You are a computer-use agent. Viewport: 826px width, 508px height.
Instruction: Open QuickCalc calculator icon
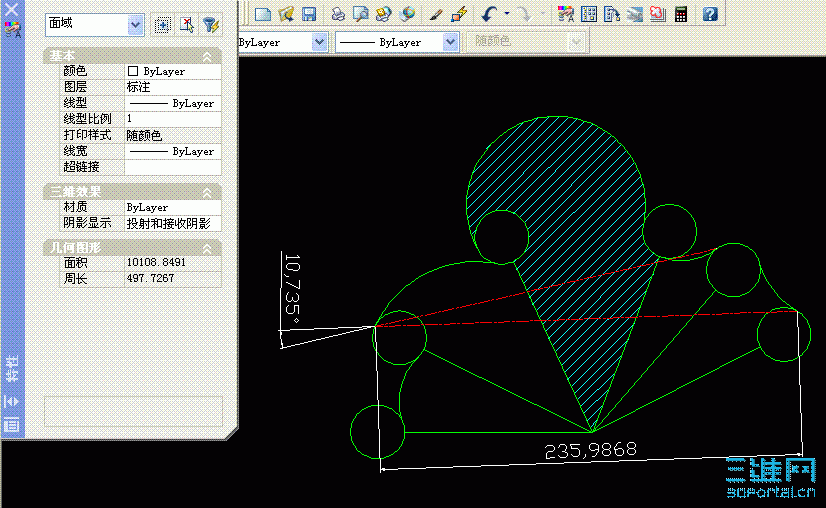pos(681,14)
